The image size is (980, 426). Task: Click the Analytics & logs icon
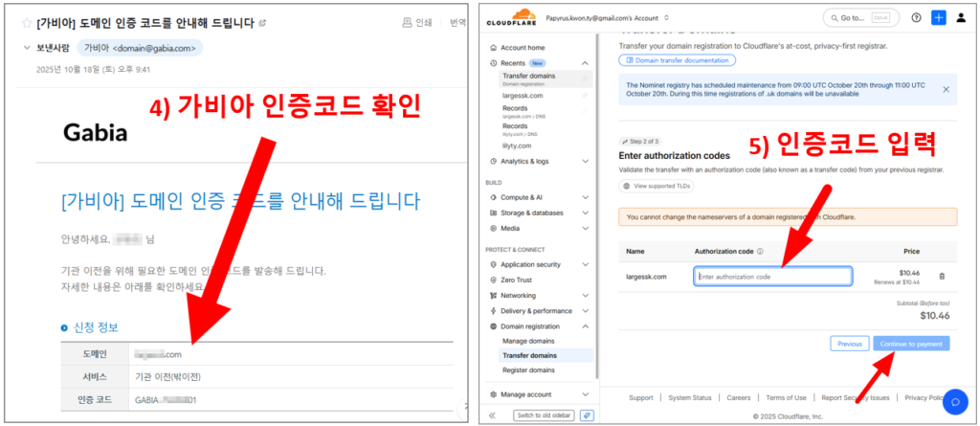[x=494, y=162]
